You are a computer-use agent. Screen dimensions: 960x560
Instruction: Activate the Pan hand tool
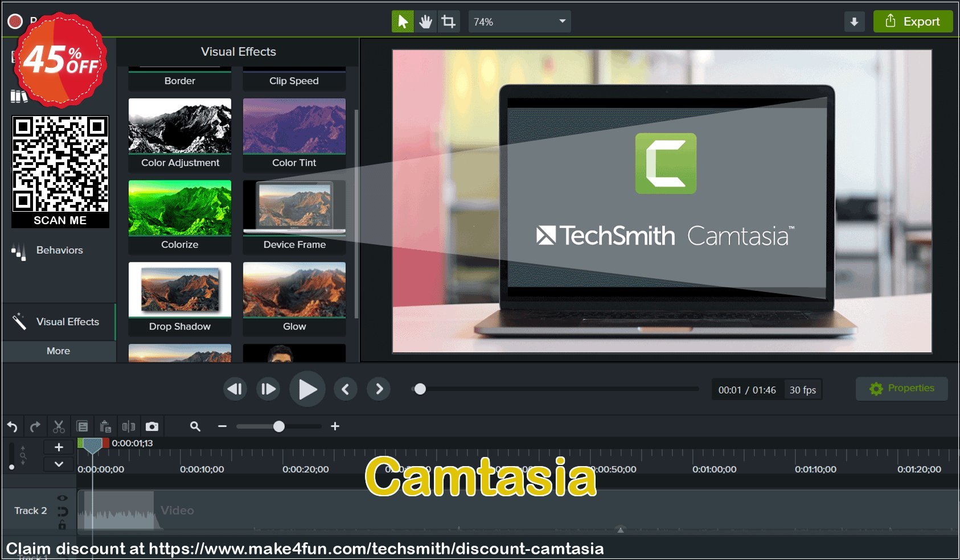[425, 22]
